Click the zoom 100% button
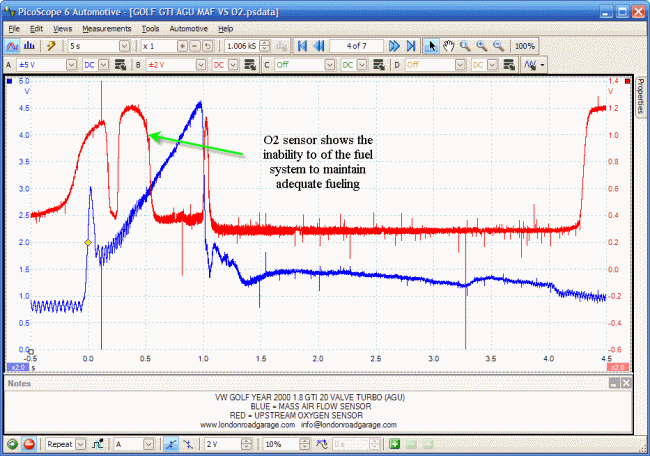This screenshot has height=456, width=650. [x=524, y=46]
